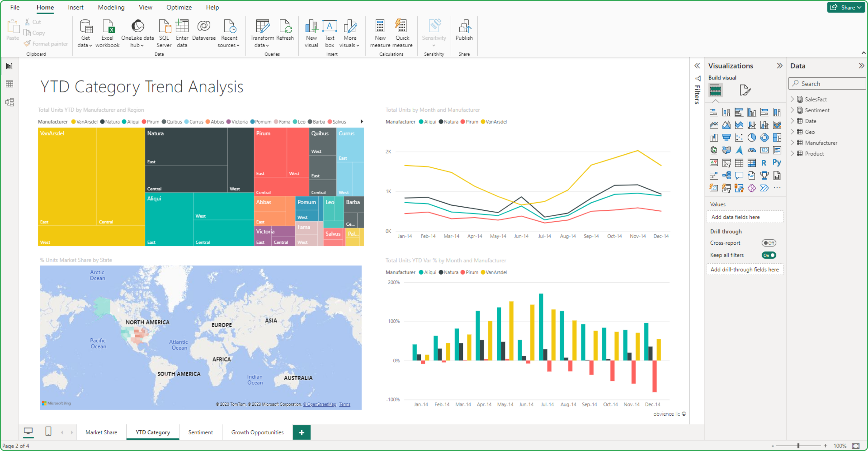The height and width of the screenshot is (451, 868).
Task: Select the Map globe visual
Action: point(713,150)
